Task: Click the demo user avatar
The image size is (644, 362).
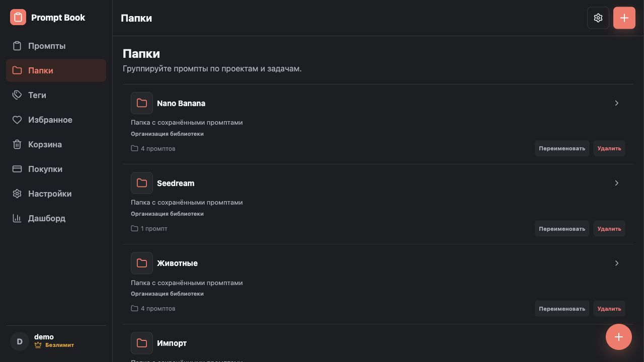Action: tap(20, 341)
